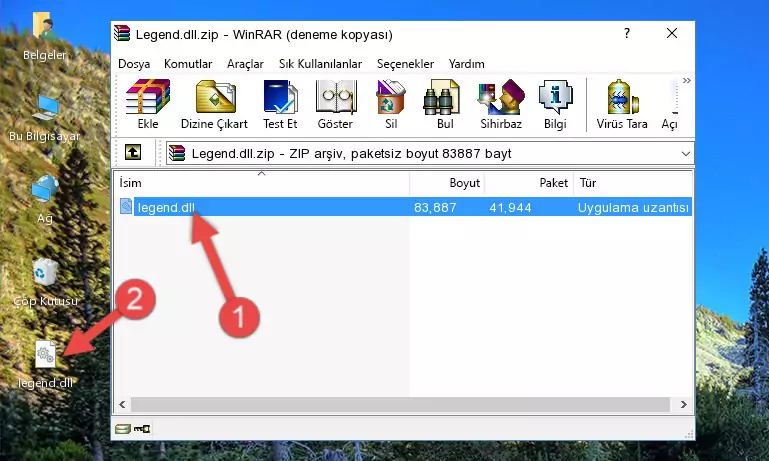
Task: Click the archive path field
Action: click(430, 154)
